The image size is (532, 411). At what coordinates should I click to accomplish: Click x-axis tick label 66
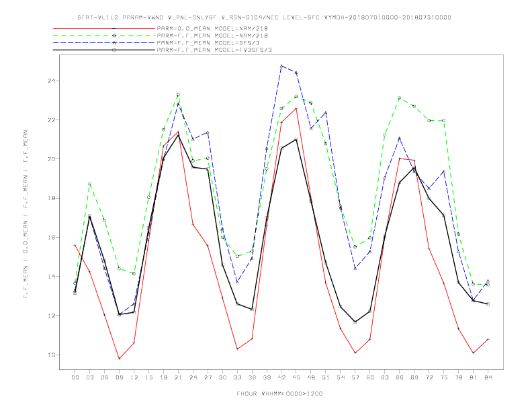400,377
